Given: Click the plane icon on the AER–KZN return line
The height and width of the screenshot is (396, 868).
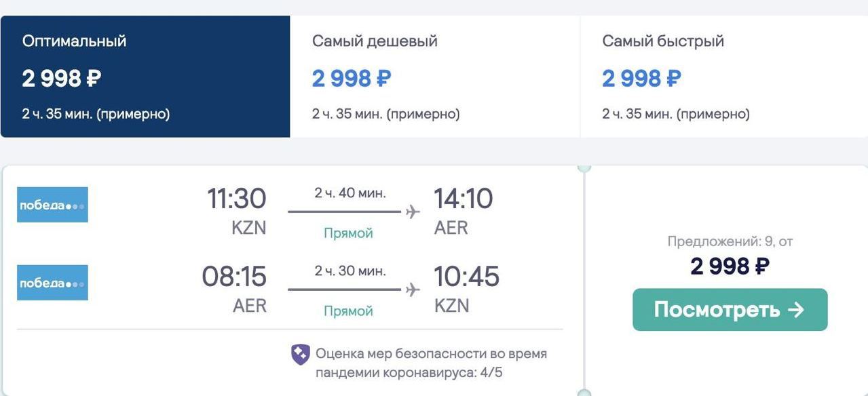Looking at the screenshot, I should [413, 290].
